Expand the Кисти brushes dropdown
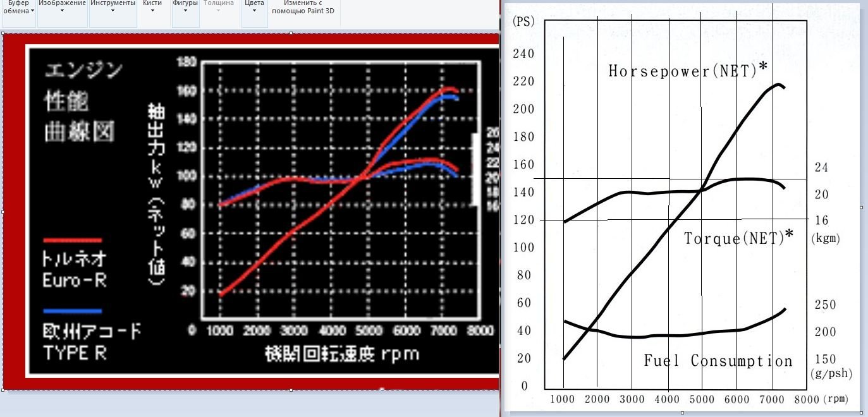 (152, 8)
